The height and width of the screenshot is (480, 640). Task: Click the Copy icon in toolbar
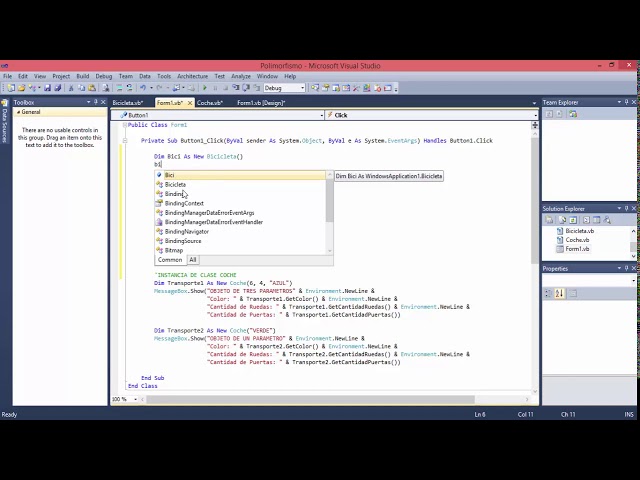coord(81,88)
